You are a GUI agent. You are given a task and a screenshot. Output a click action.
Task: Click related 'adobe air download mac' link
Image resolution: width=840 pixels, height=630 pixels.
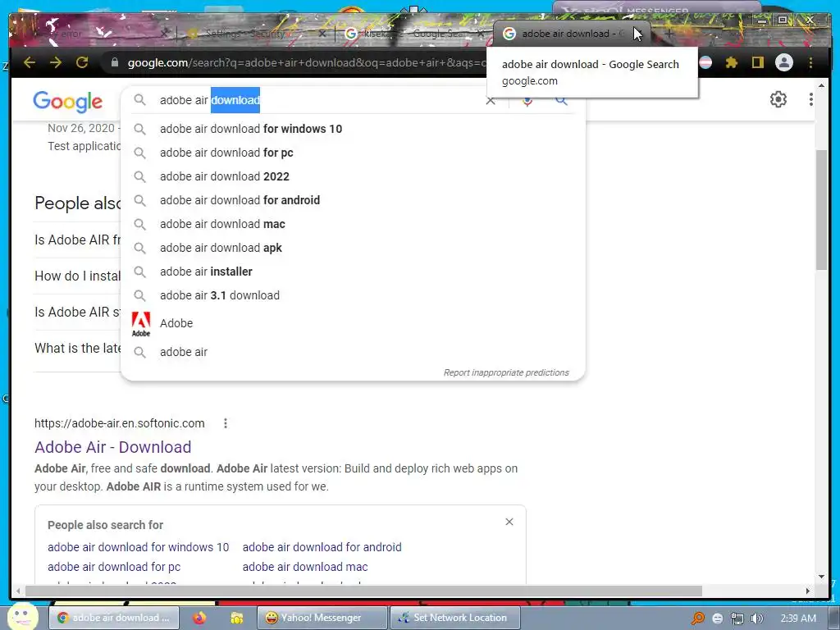[x=305, y=567]
